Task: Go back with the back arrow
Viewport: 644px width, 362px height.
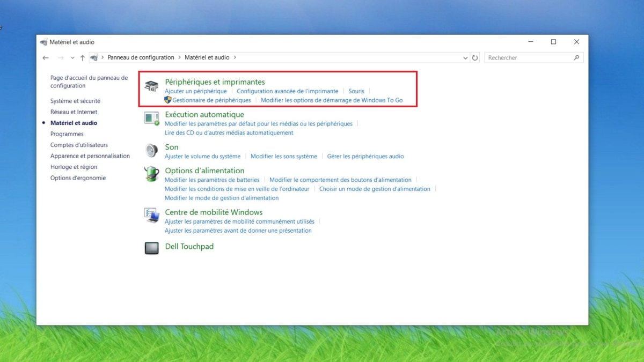Action: pyautogui.click(x=46, y=57)
